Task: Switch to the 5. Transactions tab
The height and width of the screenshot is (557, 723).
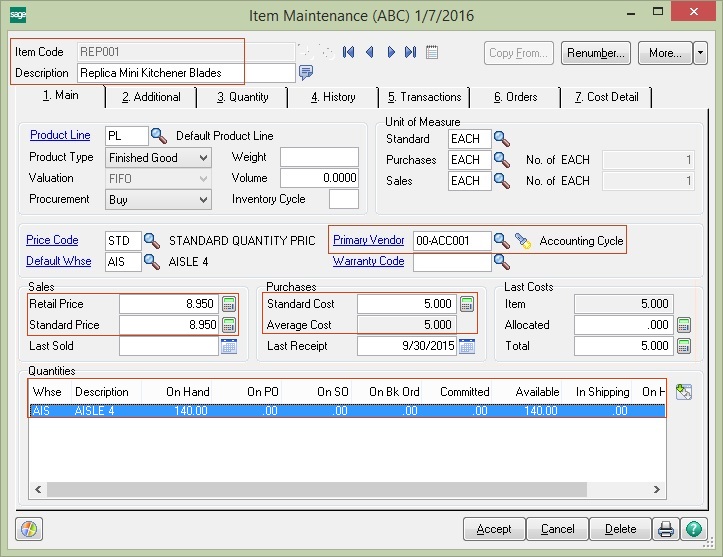Action: coord(424,97)
